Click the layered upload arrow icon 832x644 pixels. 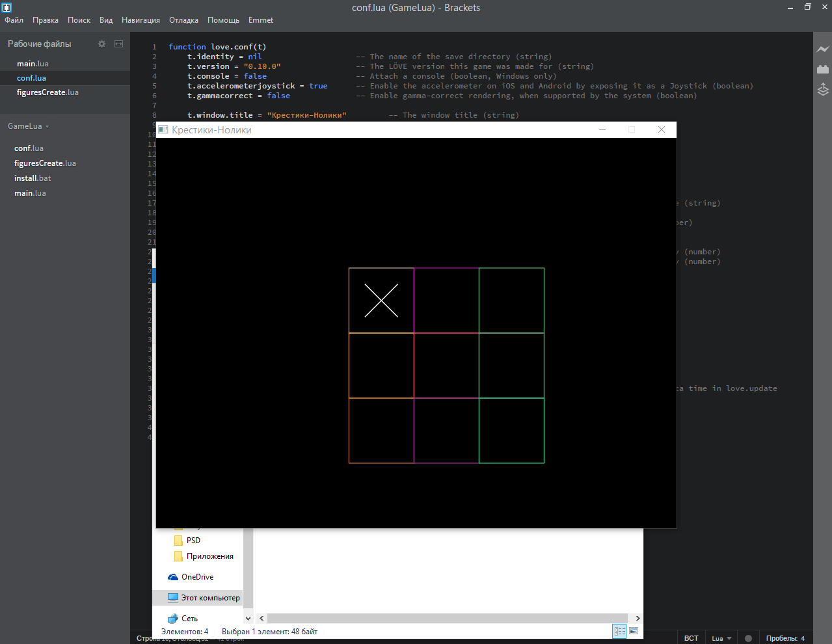click(x=823, y=89)
